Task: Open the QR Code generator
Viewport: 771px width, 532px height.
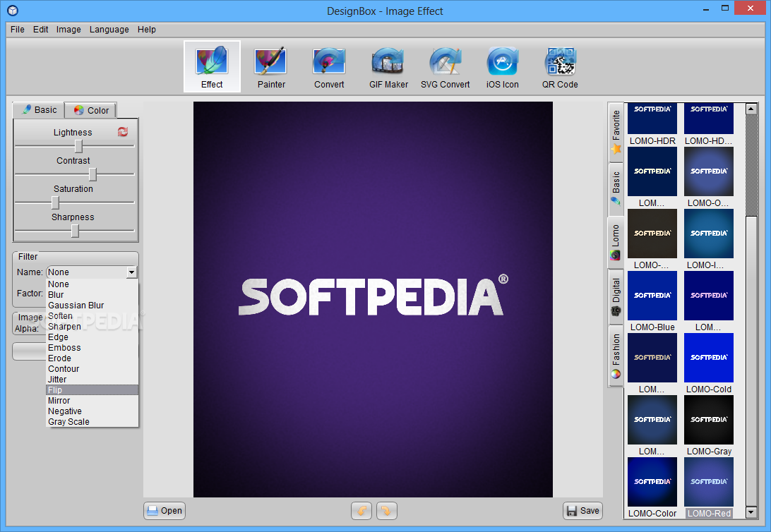Action: point(560,67)
